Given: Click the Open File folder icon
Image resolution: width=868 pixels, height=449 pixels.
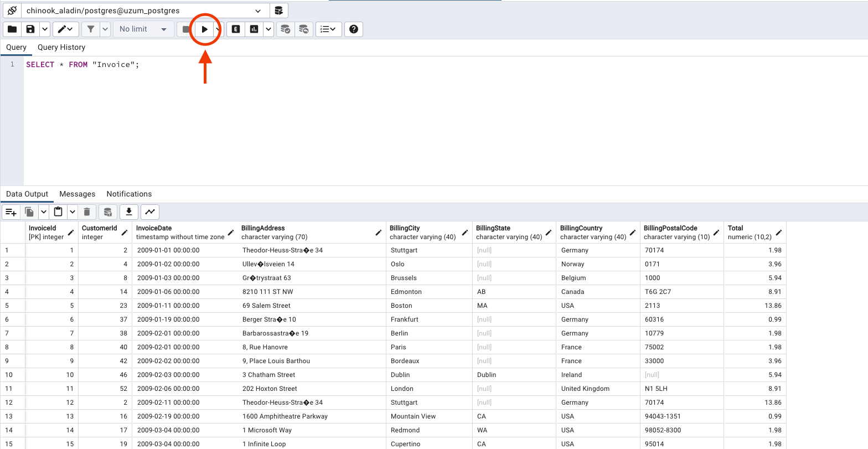Looking at the screenshot, I should point(12,29).
